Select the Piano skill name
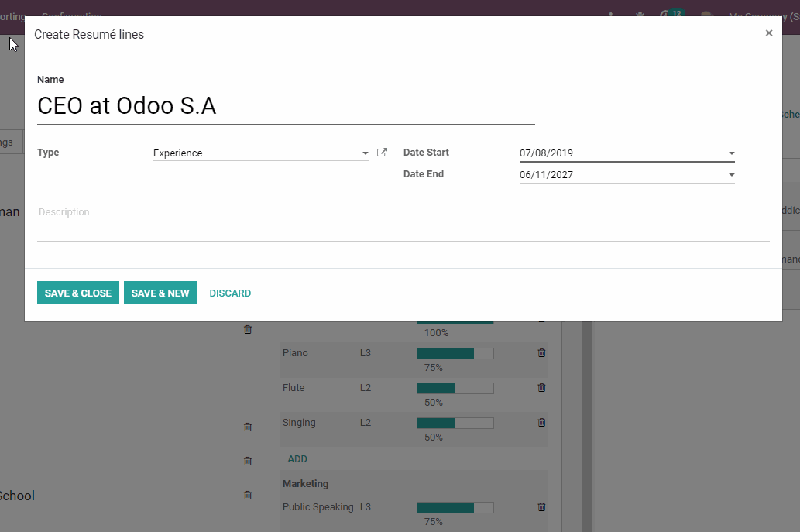The width and height of the screenshot is (800, 532). (295, 353)
